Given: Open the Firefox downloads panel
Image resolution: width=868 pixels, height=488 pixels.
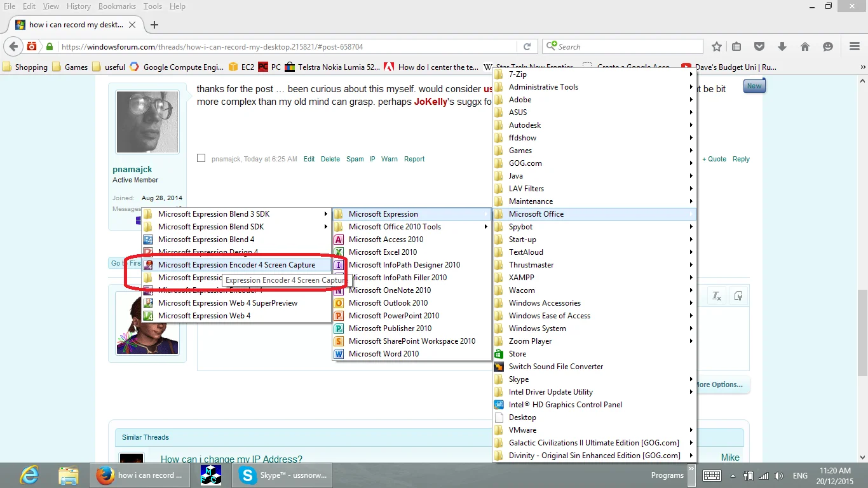Looking at the screenshot, I should 782,46.
